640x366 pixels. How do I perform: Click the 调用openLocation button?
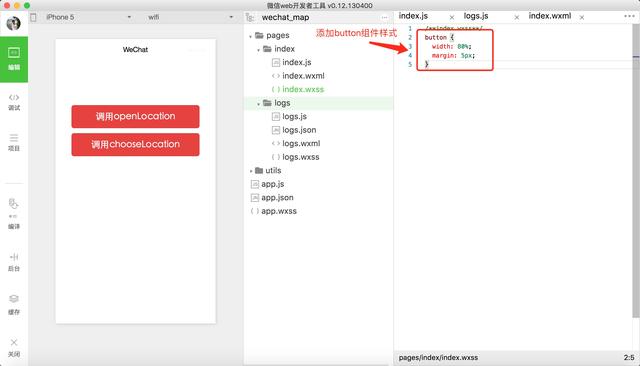click(136, 116)
